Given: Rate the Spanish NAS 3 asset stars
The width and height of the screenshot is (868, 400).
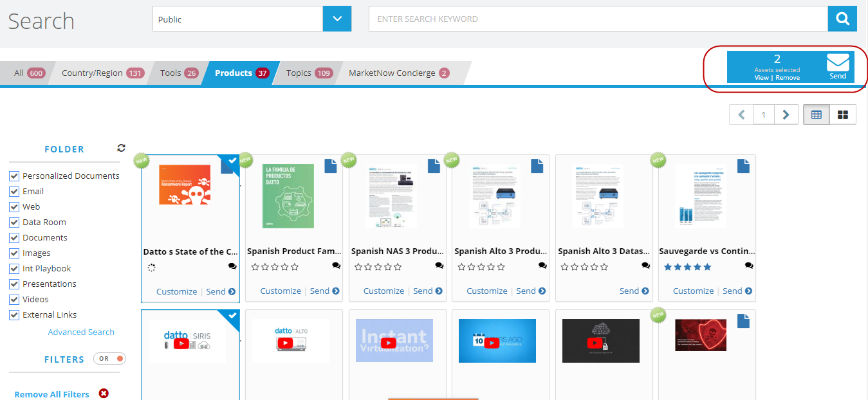Looking at the screenshot, I should coord(378,267).
